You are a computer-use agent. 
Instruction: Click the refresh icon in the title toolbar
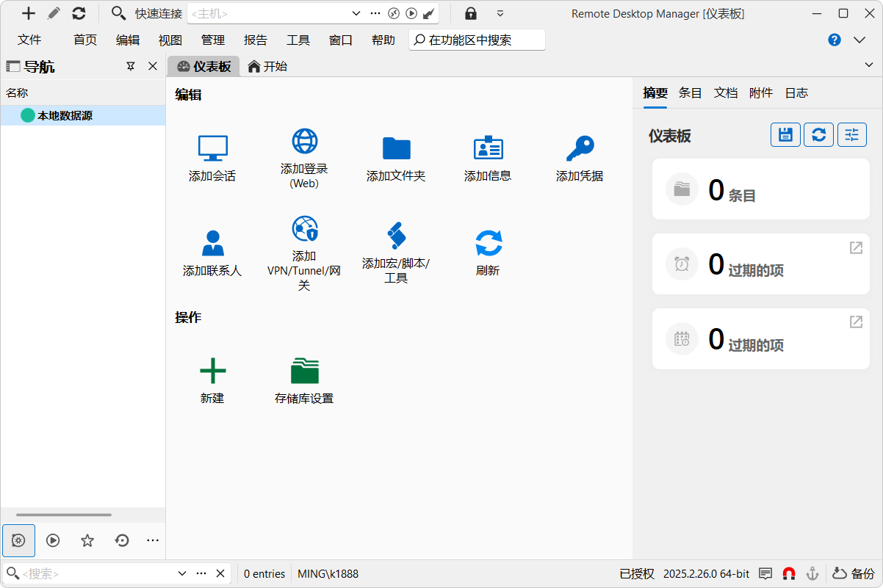[79, 13]
